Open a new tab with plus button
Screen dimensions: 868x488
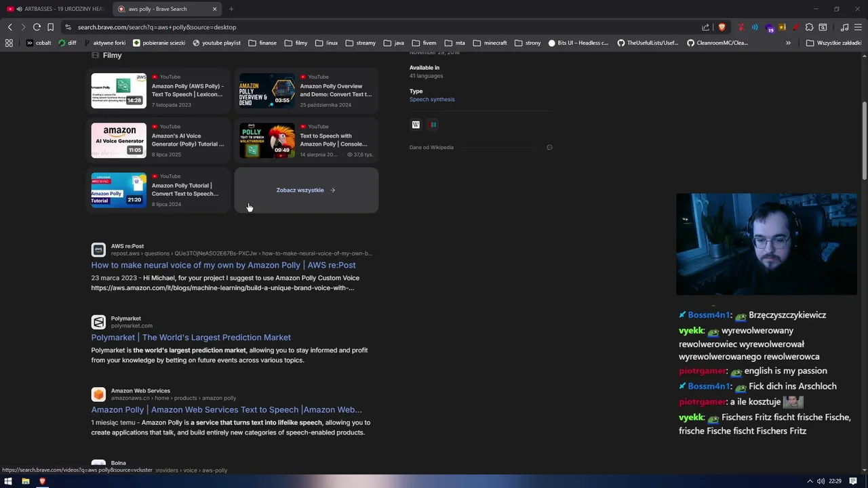click(231, 9)
